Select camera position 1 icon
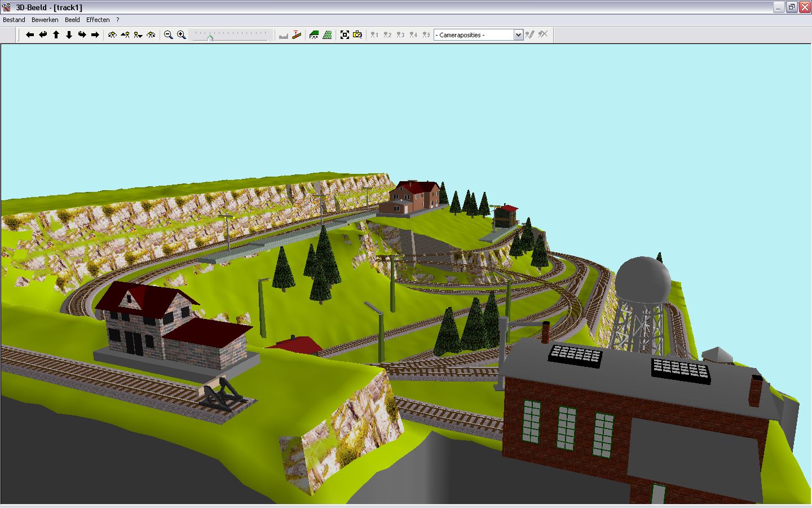The image size is (812, 508). coord(374,35)
